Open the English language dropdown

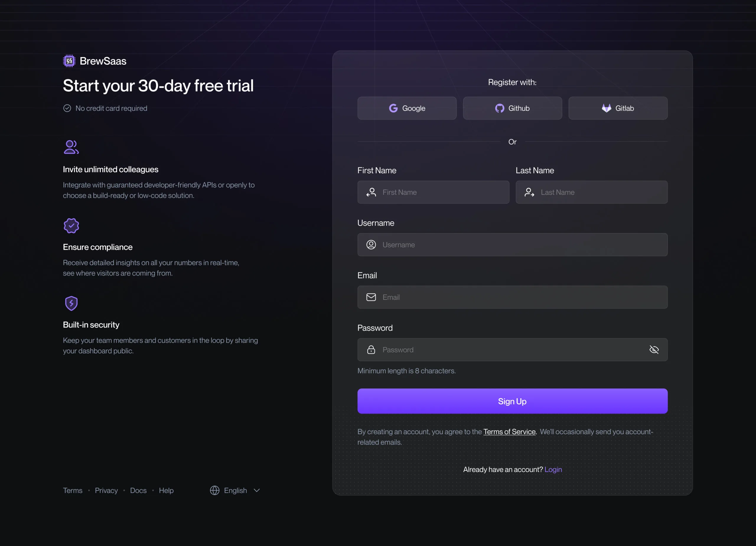point(235,490)
